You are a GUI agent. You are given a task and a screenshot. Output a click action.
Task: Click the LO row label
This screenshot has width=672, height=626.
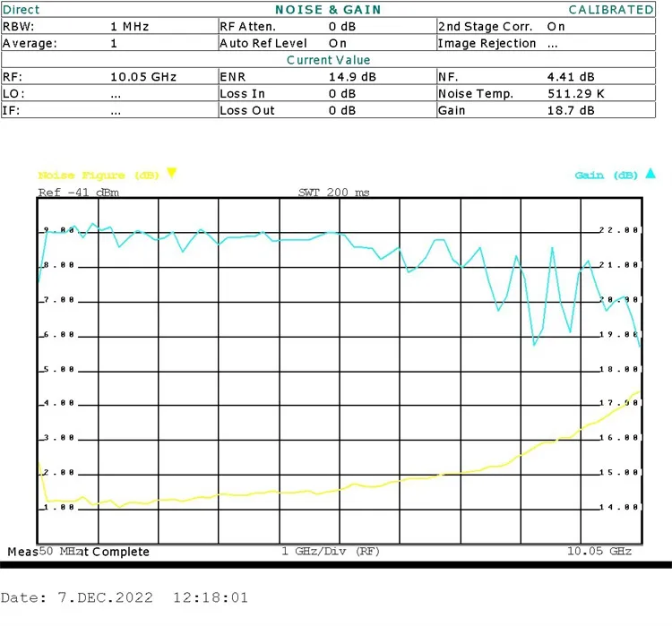tap(13, 93)
